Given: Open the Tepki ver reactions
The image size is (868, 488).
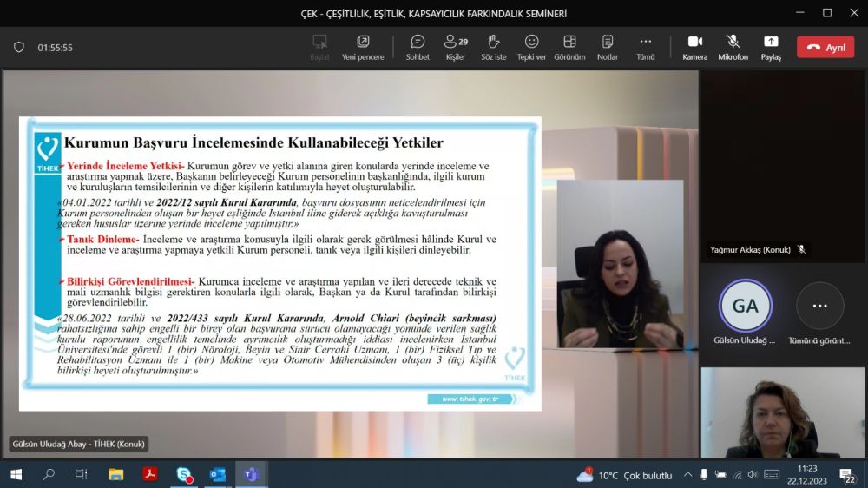Looking at the screenshot, I should point(531,47).
